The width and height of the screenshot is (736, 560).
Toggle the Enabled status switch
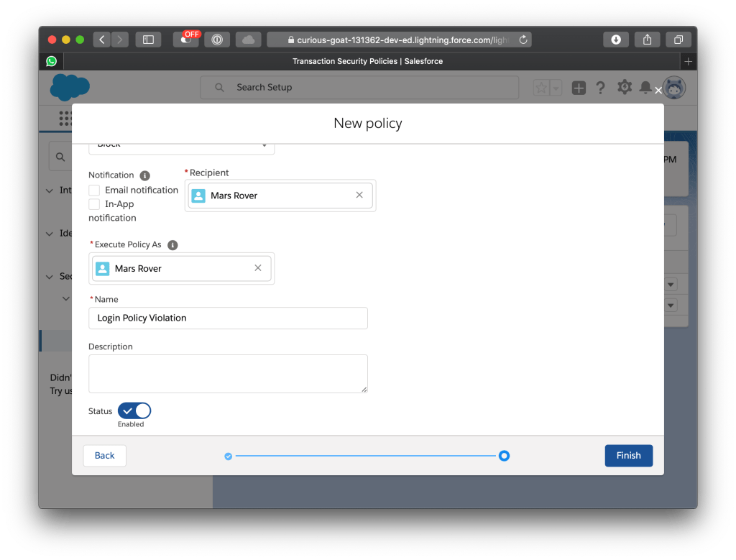tap(134, 411)
